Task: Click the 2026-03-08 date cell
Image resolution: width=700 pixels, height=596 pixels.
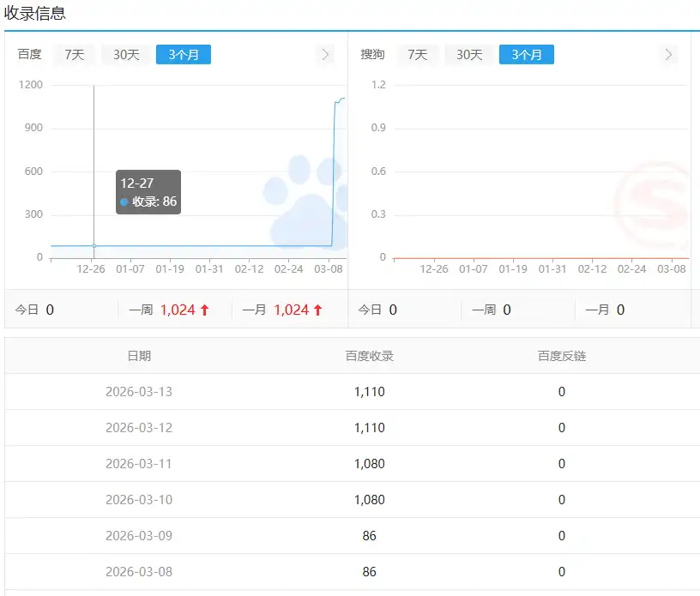Action: point(139,571)
